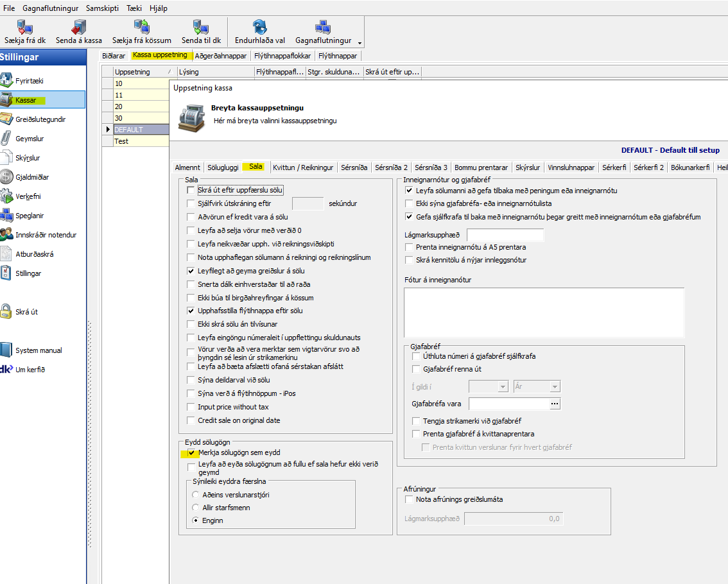Screen dimensions: 728x584
Task: Click the Lágmarksupphæð field under Inneignarnótur
Action: [505, 236]
